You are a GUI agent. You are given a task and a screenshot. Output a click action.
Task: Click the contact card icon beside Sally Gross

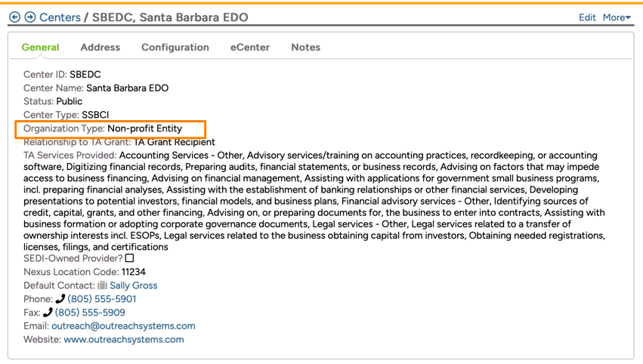102,285
